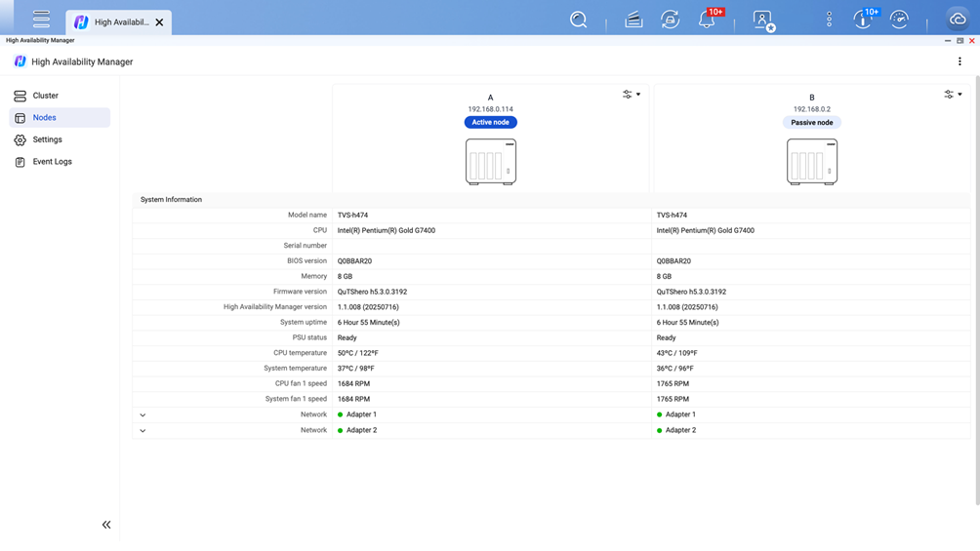The width and height of the screenshot is (980, 551).
Task: Close the High Availability tab
Action: (x=159, y=22)
